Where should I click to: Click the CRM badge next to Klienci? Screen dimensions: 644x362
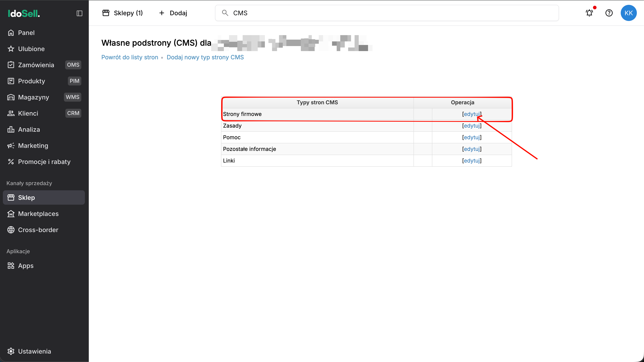coord(73,113)
